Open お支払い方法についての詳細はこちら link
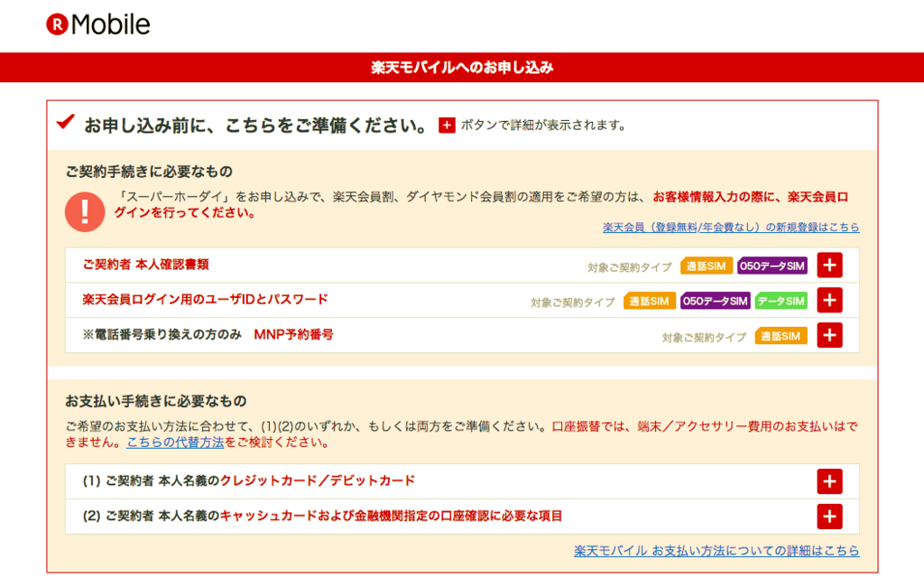Image resolution: width=924 pixels, height=587 pixels. (716, 550)
